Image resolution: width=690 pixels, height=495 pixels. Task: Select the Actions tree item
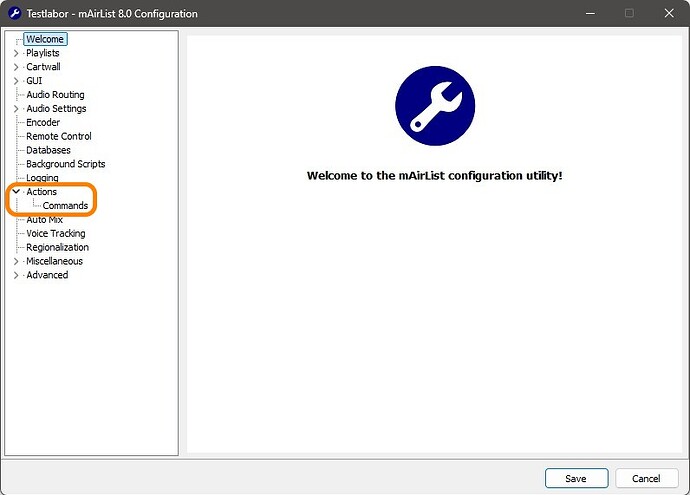point(41,192)
